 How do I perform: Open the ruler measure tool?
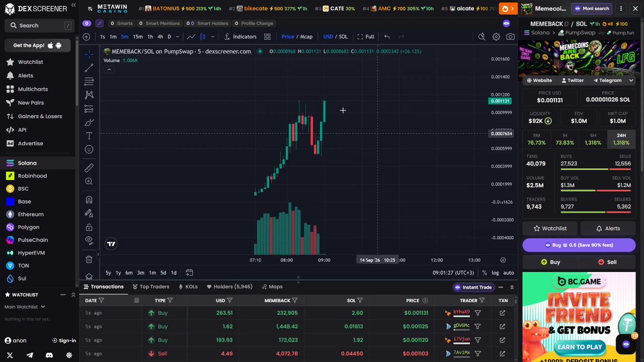[x=89, y=168]
